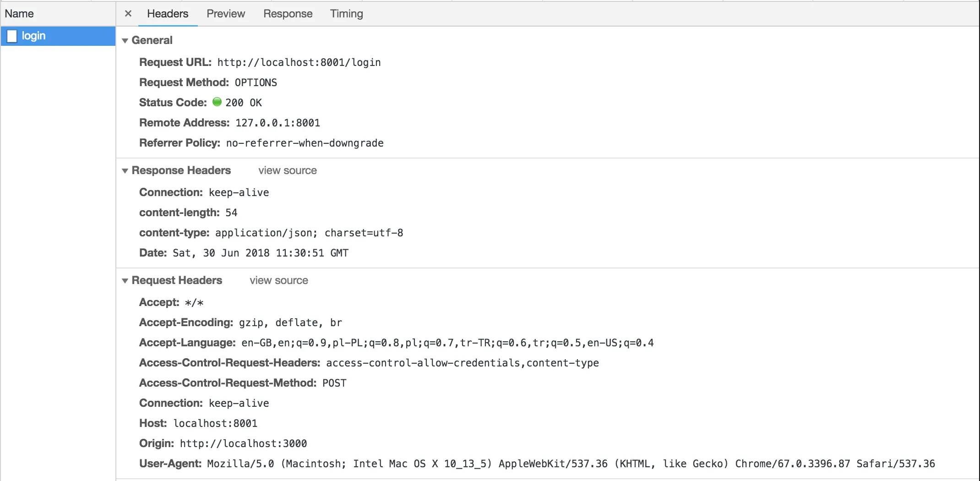View source of Response Headers
Screen dimensions: 980x481
[x=287, y=170]
